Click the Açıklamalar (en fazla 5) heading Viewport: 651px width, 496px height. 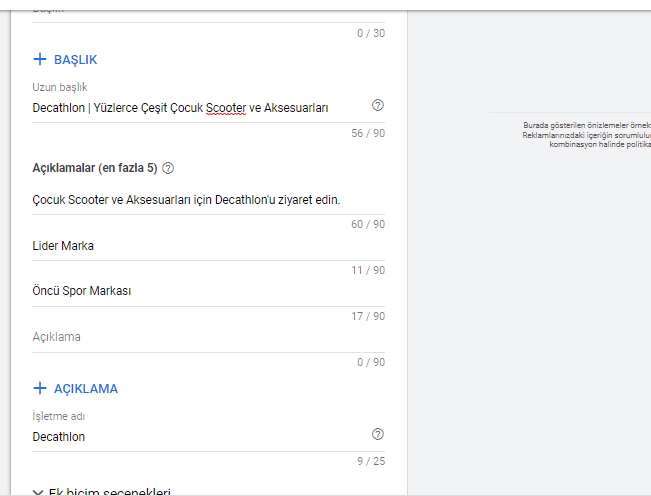(94, 168)
